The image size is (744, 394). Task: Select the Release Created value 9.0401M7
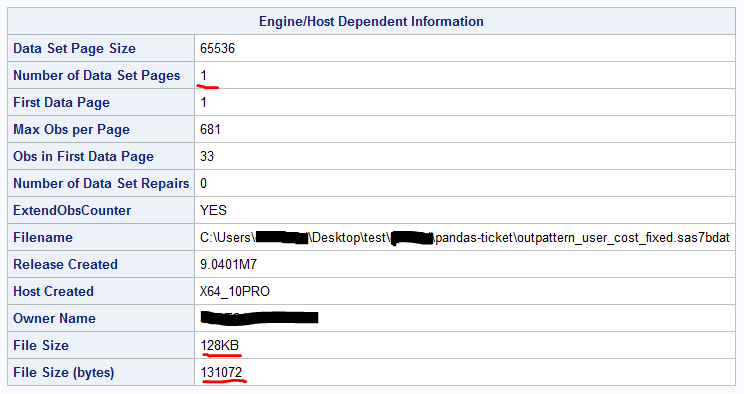pyautogui.click(x=228, y=264)
